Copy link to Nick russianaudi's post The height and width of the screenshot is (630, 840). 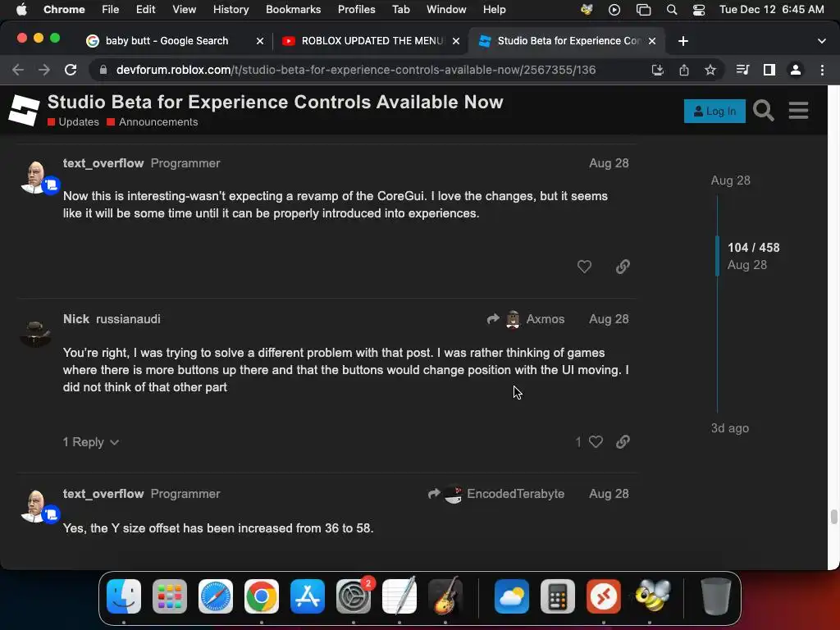623,441
